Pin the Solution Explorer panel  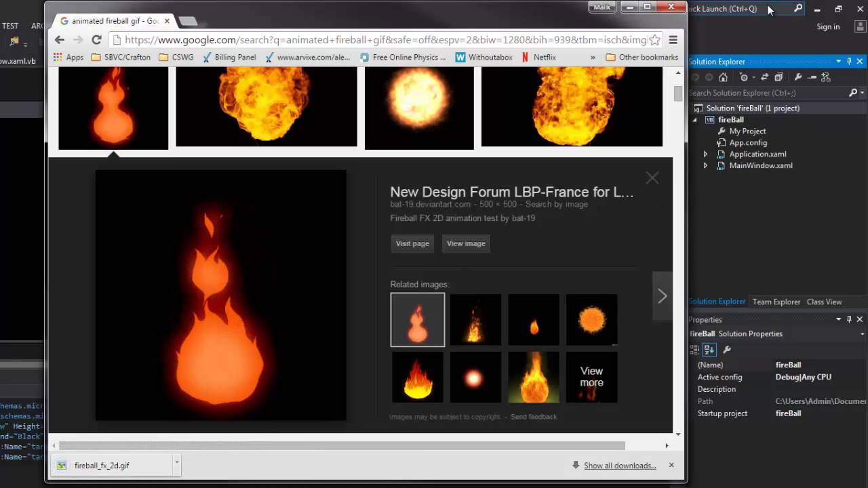849,62
